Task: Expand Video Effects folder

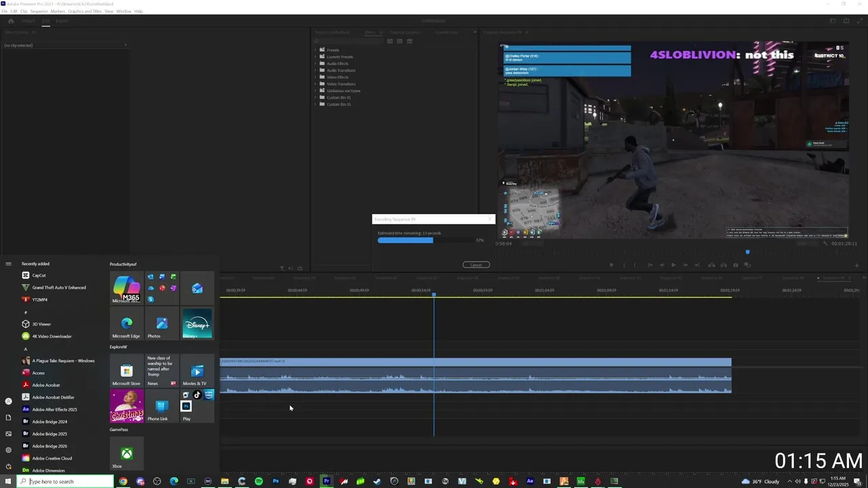Action: coord(317,77)
